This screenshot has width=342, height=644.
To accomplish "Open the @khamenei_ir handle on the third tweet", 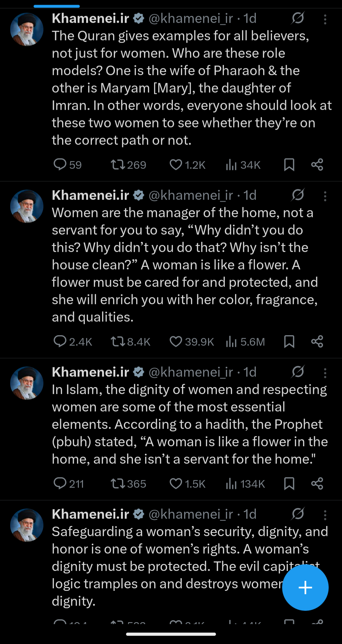I will tap(191, 372).
